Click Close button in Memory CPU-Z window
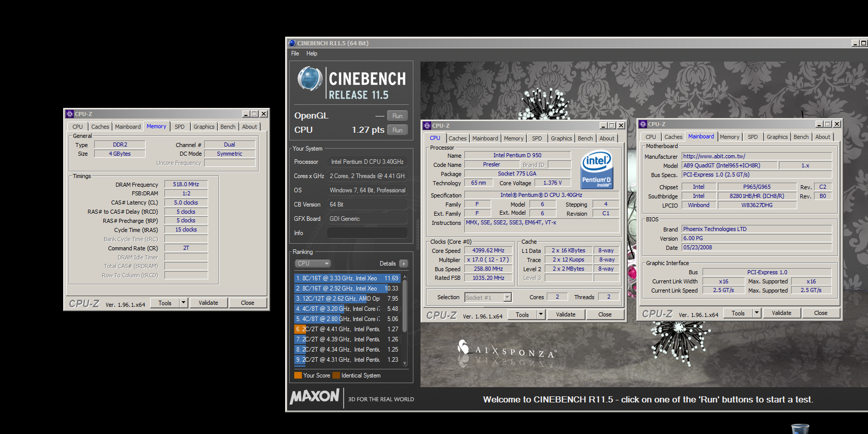 click(x=247, y=303)
